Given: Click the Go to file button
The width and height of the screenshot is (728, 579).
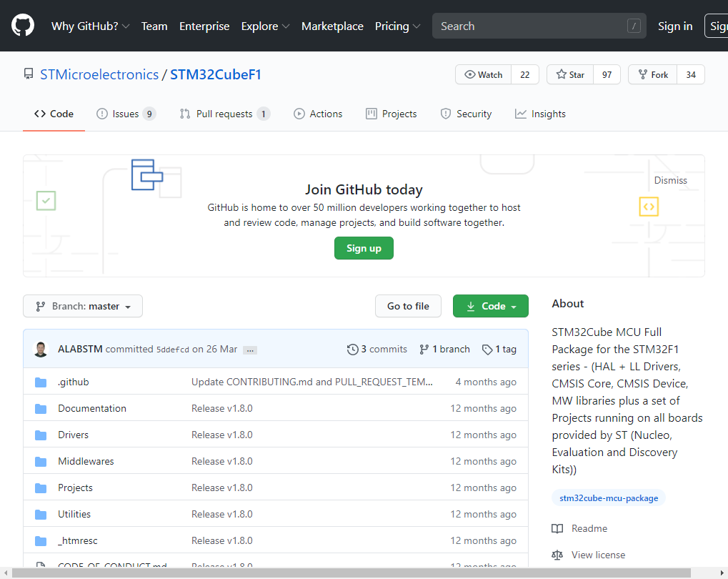Looking at the screenshot, I should pos(408,306).
